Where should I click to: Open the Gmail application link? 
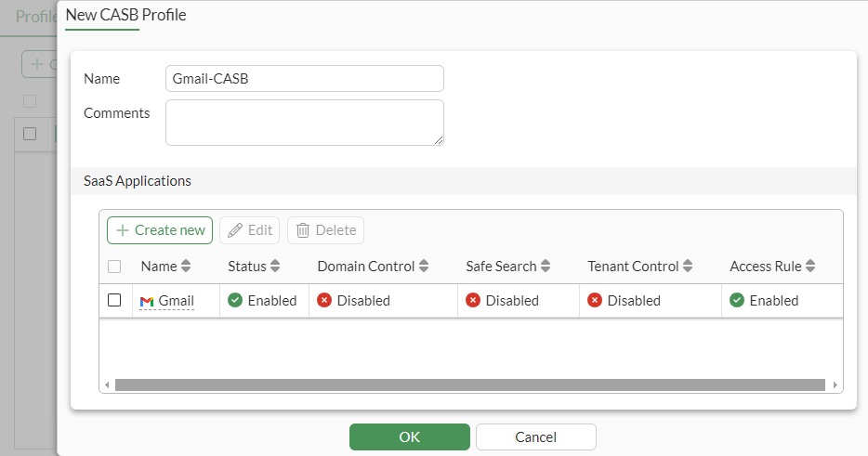[177, 301]
